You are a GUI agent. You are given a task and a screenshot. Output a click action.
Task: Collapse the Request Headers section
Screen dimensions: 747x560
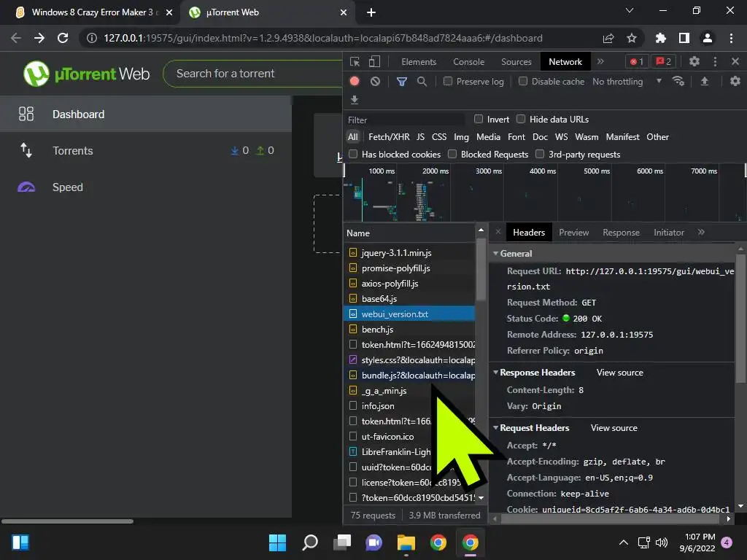495,427
